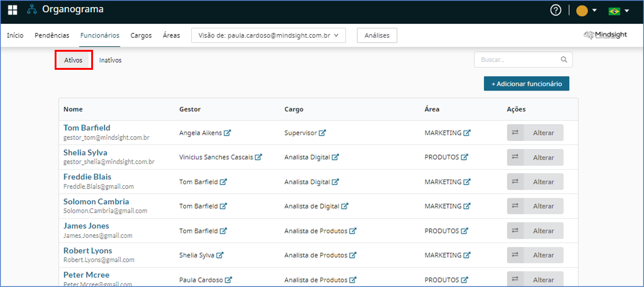Open the Pendências menu
This screenshot has height=287, width=644.
click(x=52, y=35)
